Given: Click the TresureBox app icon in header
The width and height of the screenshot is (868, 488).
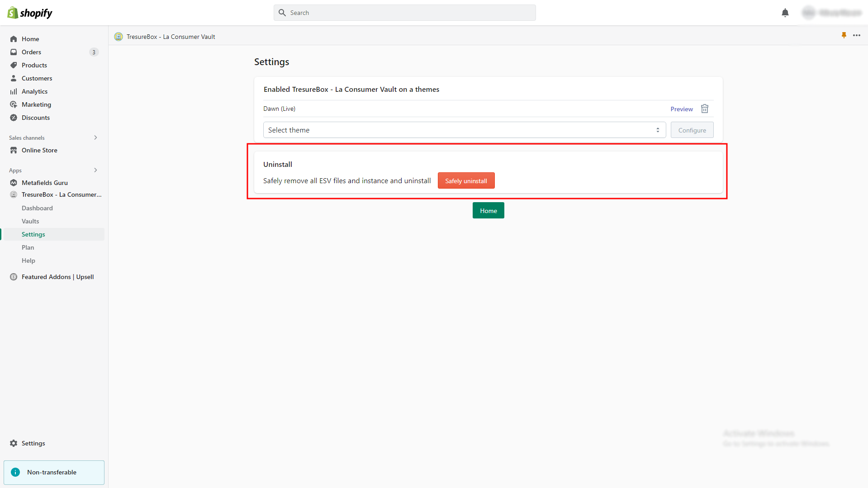Looking at the screenshot, I should pos(119,37).
